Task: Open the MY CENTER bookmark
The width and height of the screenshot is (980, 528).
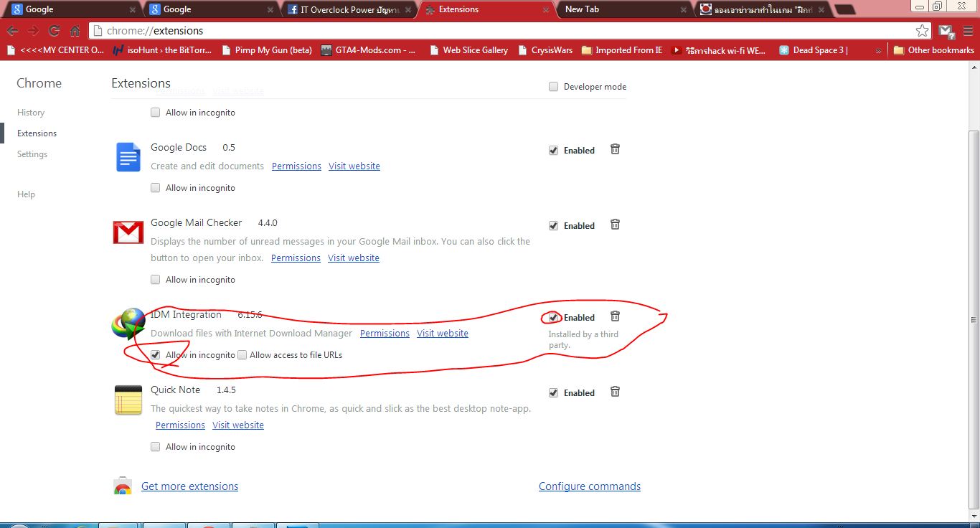Action: [x=56, y=50]
